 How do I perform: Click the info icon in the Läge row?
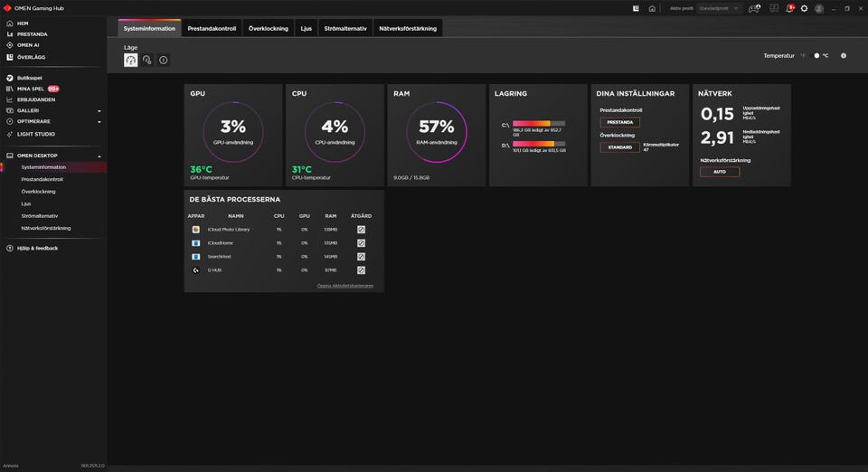tap(164, 60)
